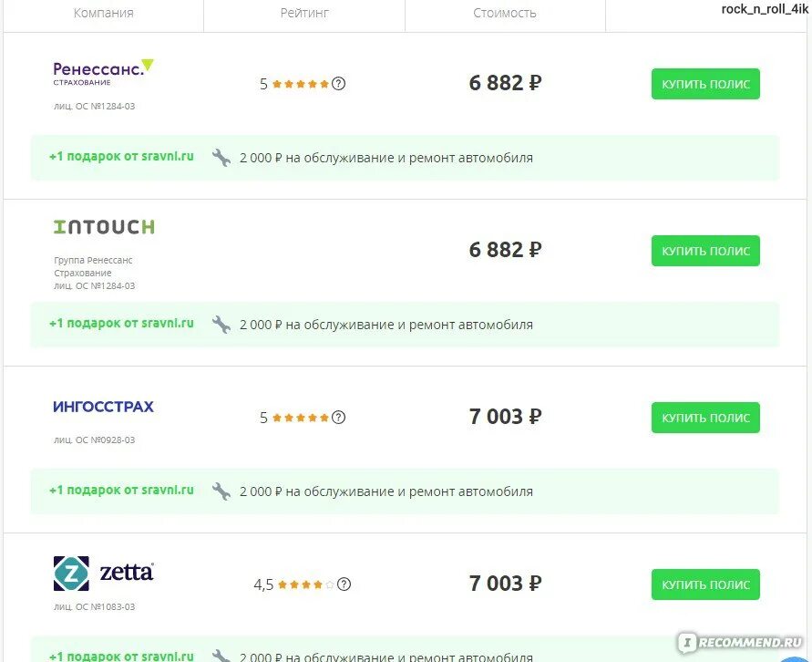Sort by Стоимость column header
This screenshot has height=662, width=812.
[504, 13]
